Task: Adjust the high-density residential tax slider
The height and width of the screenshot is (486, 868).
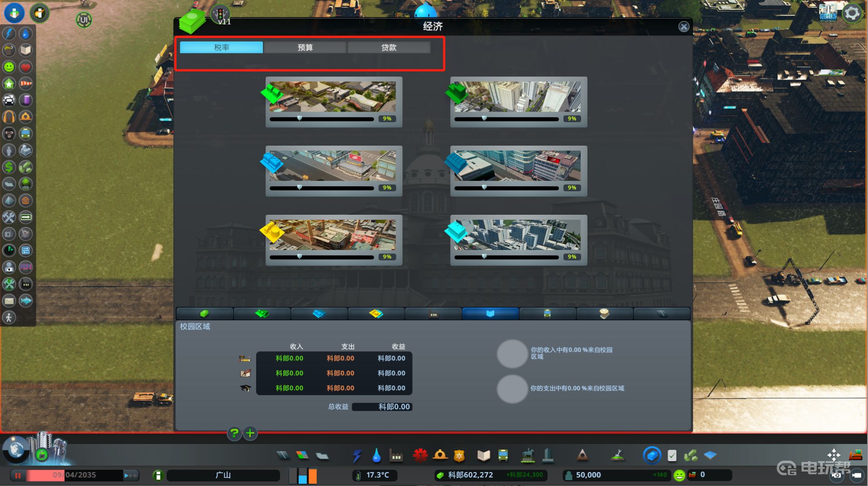Action: (506, 119)
